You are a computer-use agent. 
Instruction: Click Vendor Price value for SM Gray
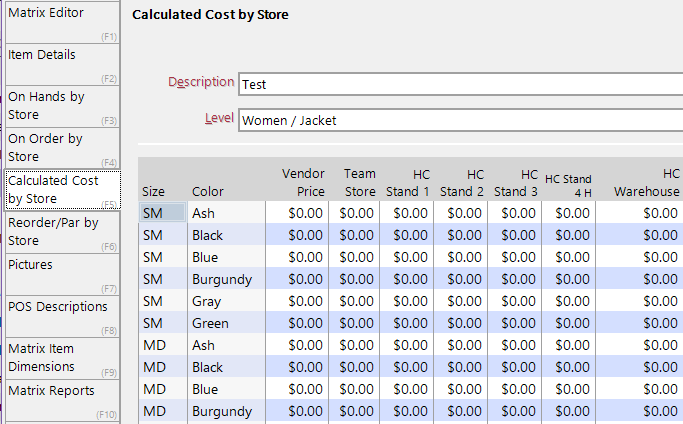pos(297,301)
